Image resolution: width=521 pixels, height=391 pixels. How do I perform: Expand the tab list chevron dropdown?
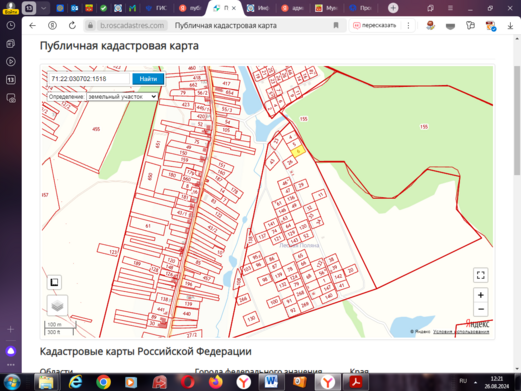coord(43,8)
